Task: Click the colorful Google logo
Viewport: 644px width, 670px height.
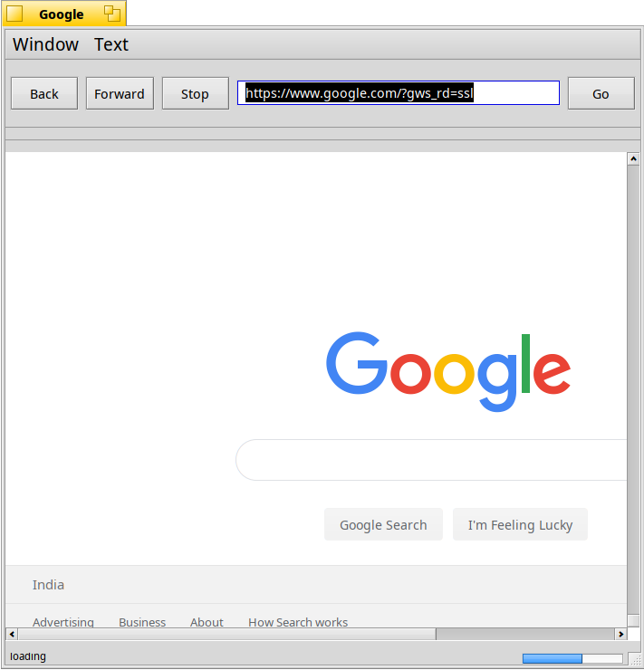Action: (x=448, y=371)
